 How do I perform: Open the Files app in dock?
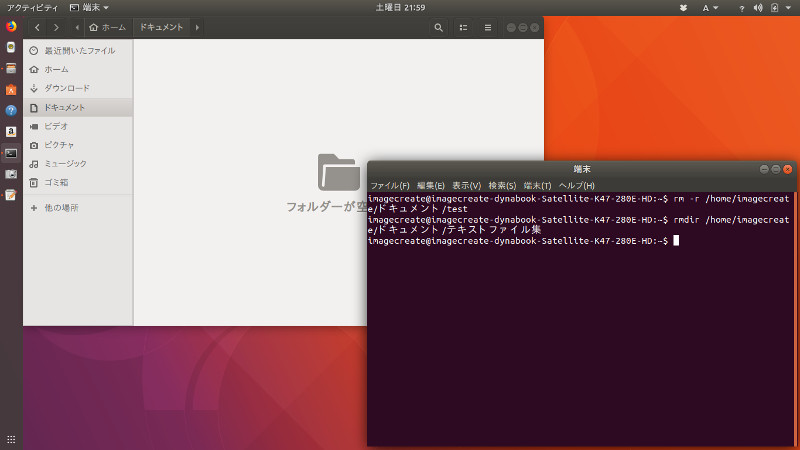pyautogui.click(x=11, y=68)
